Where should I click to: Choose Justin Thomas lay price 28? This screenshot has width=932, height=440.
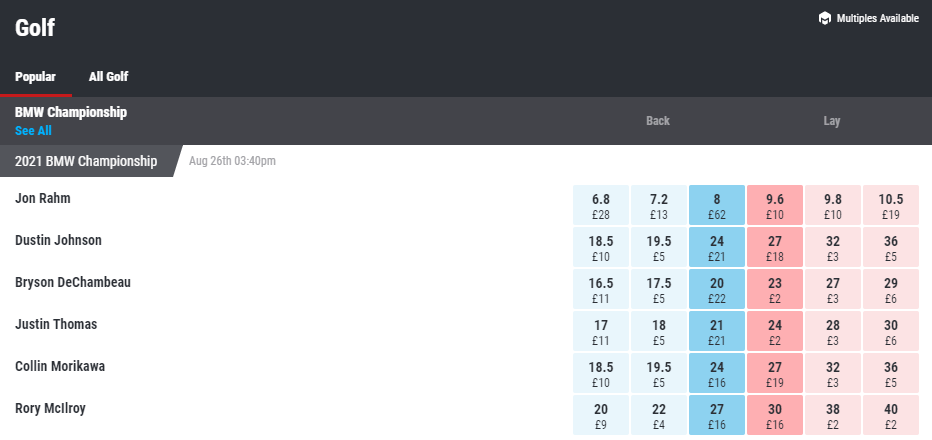[833, 331]
